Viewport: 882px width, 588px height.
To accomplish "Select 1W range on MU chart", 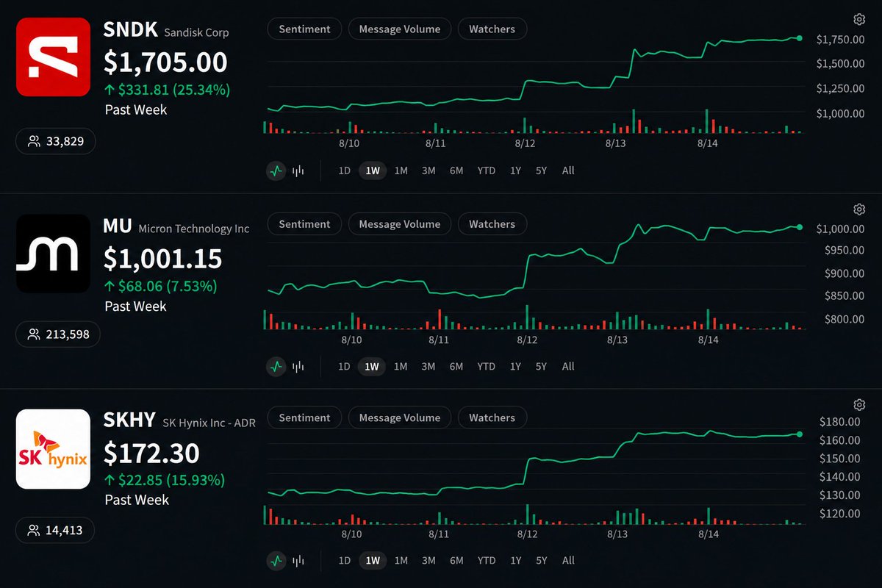I will click(373, 366).
